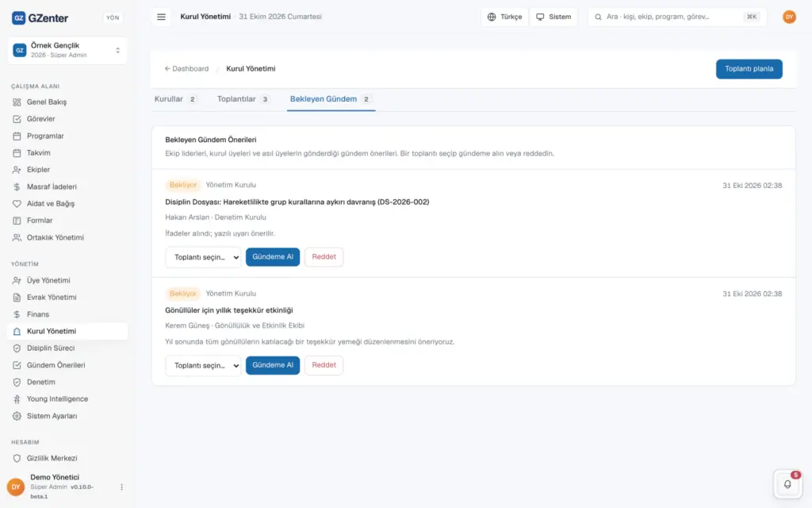This screenshot has height=508, width=812.
Task: Click the Gizlilik Merkezi shield icon
Action: coord(17,458)
